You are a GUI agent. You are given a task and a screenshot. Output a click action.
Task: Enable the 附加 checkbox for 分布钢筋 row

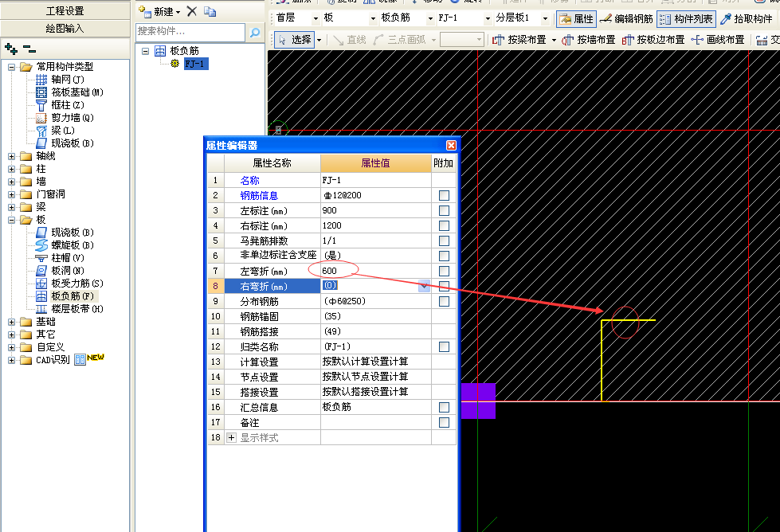click(x=444, y=301)
